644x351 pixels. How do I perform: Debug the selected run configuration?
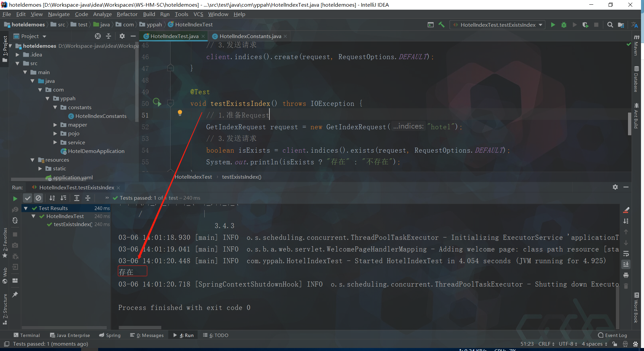click(x=564, y=25)
